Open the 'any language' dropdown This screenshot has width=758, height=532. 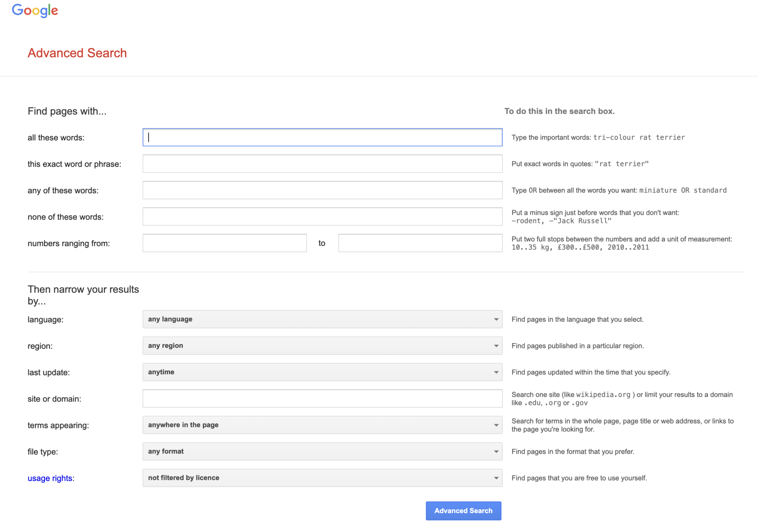coord(322,319)
